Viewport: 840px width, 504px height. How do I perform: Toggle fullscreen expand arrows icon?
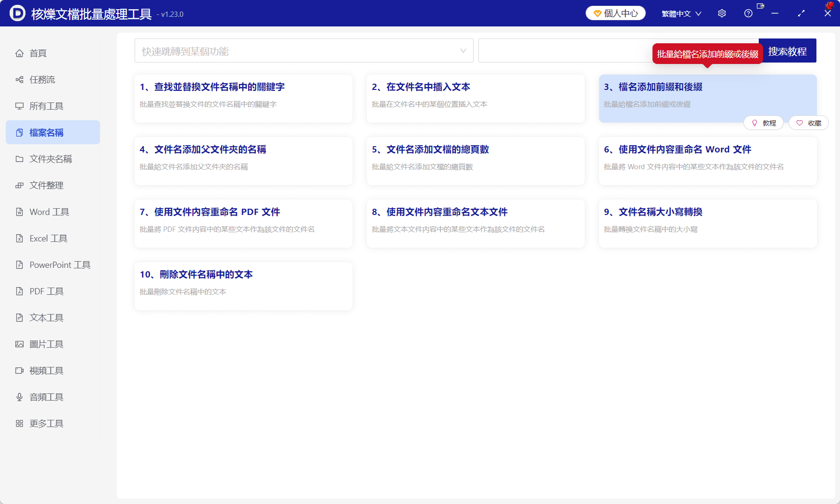tap(801, 13)
